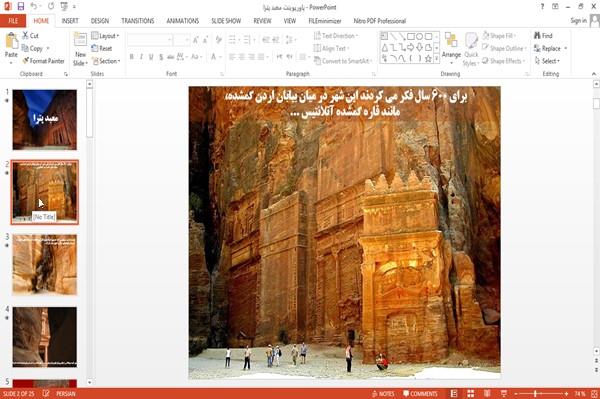Toggle Italic formatting
This screenshot has height=399, width=600.
pos(141,57)
